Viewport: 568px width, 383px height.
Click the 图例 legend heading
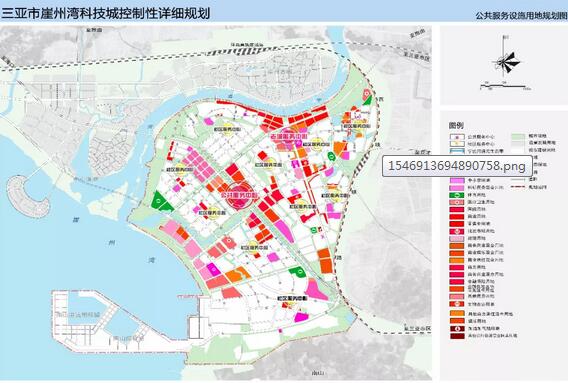pyautogui.click(x=456, y=125)
